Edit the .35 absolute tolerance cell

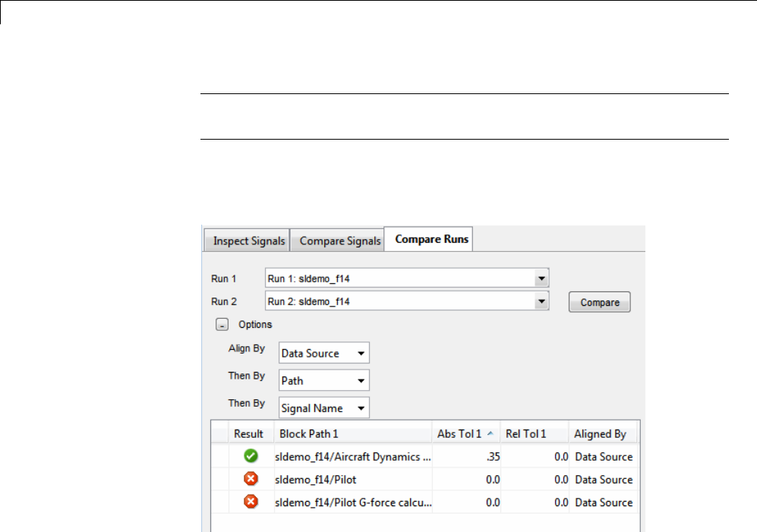tap(466, 457)
